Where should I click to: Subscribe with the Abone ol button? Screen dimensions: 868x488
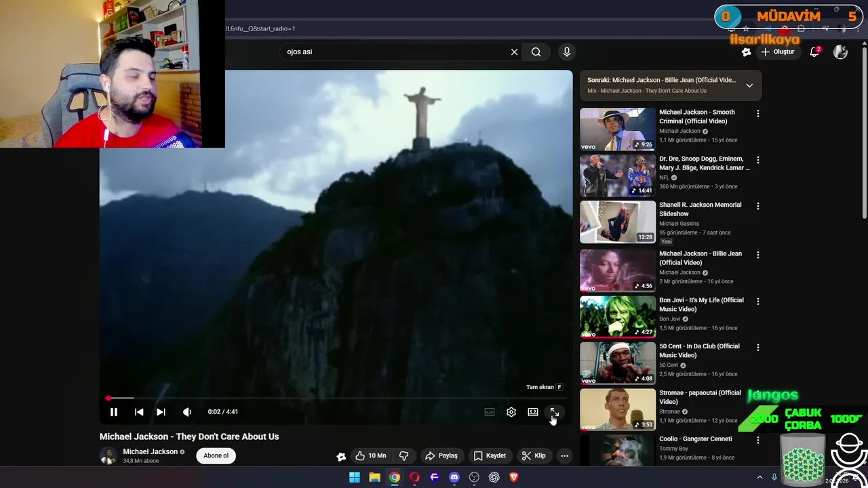point(216,455)
